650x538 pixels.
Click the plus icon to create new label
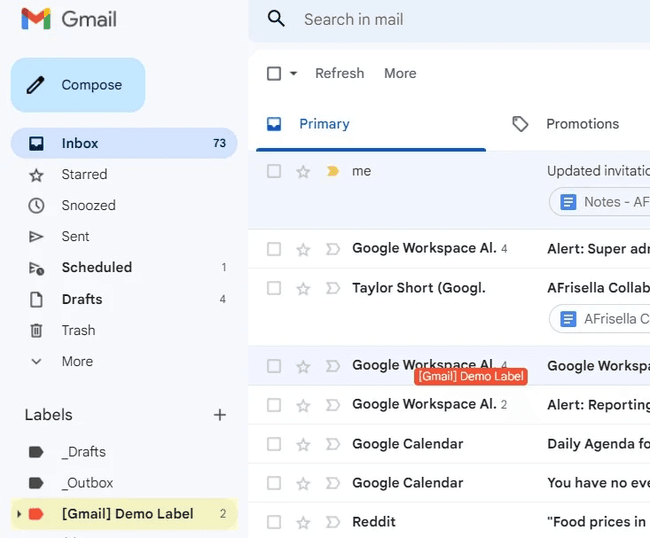point(220,415)
